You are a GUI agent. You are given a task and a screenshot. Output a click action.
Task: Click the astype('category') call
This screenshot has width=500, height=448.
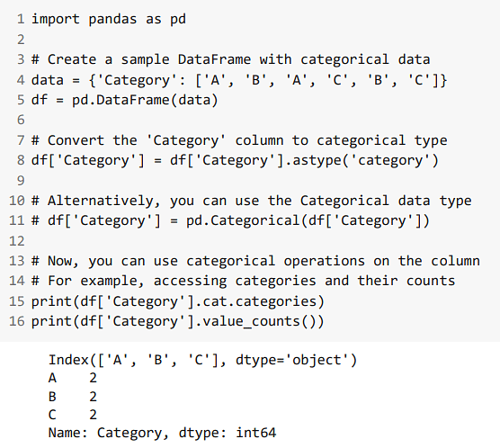pos(365,160)
